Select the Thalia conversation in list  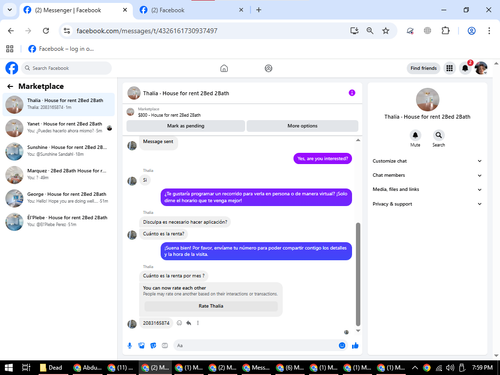(59, 104)
